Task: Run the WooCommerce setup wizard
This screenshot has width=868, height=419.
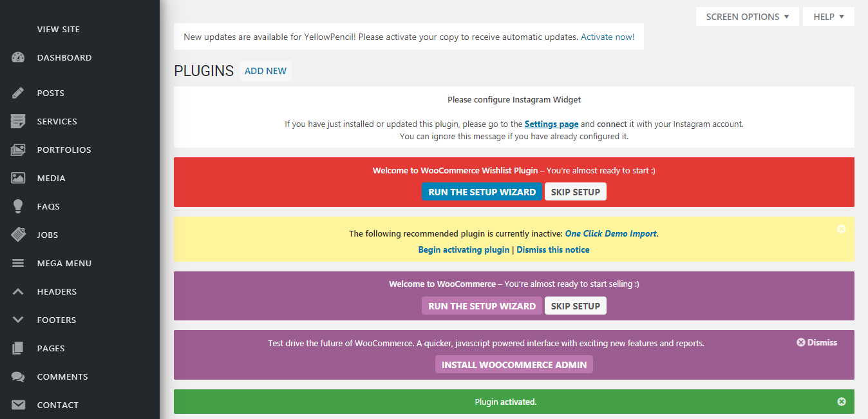Action: click(x=482, y=306)
